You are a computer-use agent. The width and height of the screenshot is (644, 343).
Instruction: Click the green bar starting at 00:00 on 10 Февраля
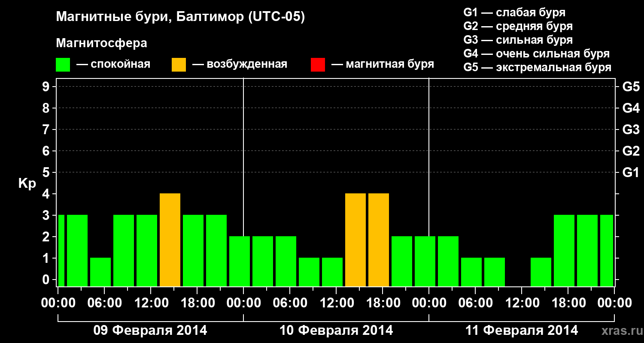(x=263, y=262)
